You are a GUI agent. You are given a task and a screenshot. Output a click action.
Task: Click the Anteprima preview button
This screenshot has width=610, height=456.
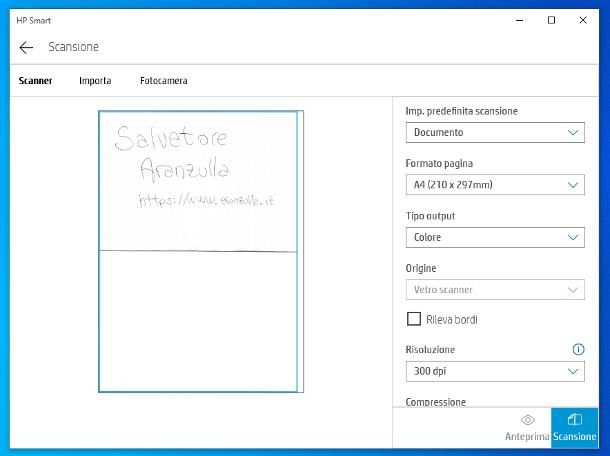click(x=528, y=428)
